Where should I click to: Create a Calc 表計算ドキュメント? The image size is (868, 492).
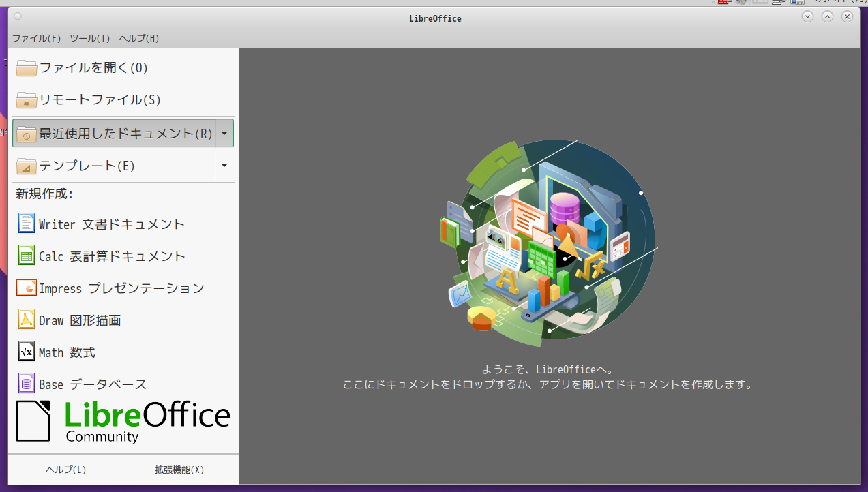[123, 256]
